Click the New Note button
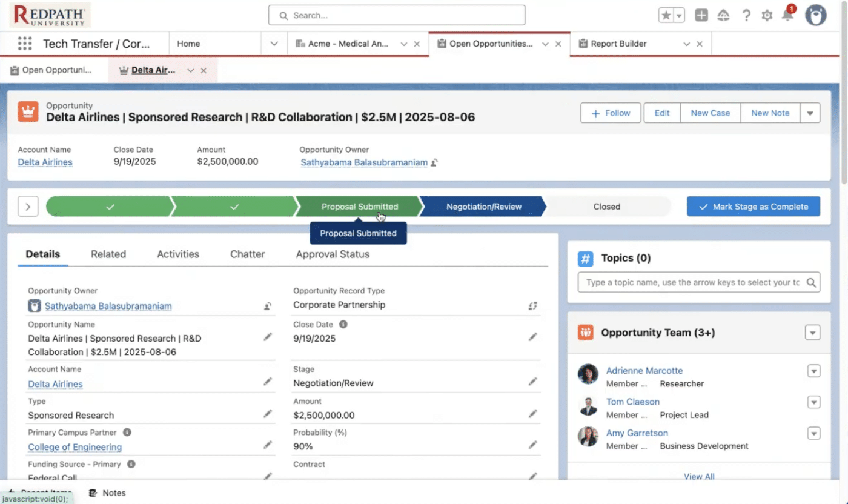The height and width of the screenshot is (504, 848). (x=770, y=113)
